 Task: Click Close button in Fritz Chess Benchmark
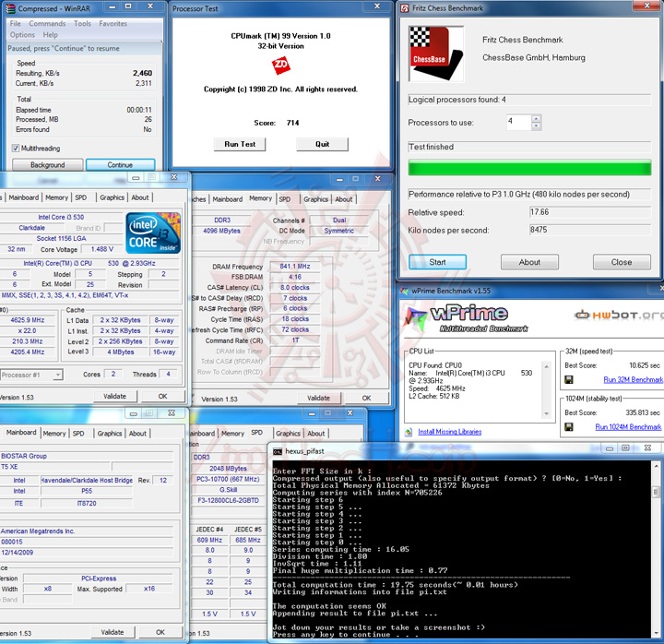pyautogui.click(x=622, y=262)
